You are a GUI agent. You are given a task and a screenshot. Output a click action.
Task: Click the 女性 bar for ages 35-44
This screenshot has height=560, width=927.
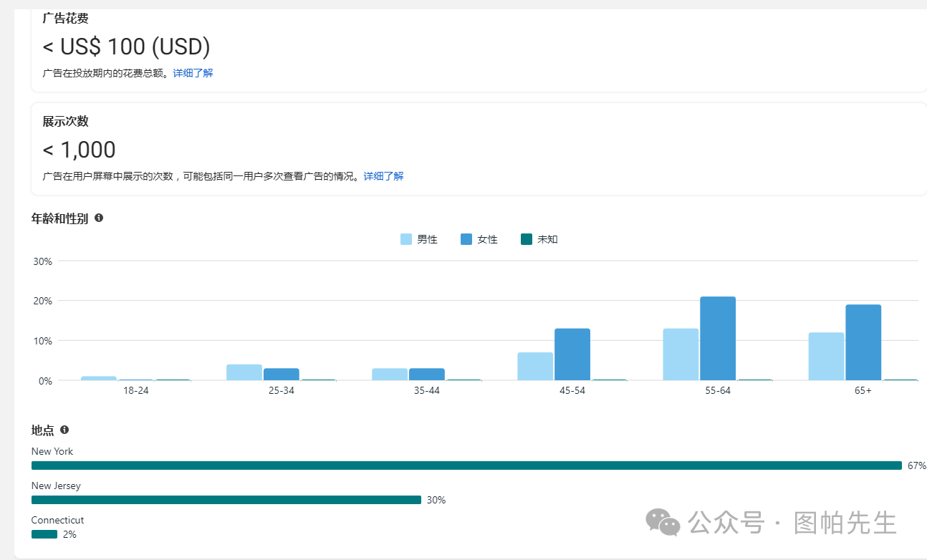click(x=427, y=375)
